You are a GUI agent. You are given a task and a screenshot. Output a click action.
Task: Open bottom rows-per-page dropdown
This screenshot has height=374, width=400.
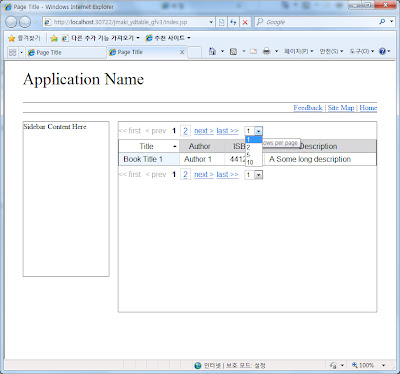(259, 175)
